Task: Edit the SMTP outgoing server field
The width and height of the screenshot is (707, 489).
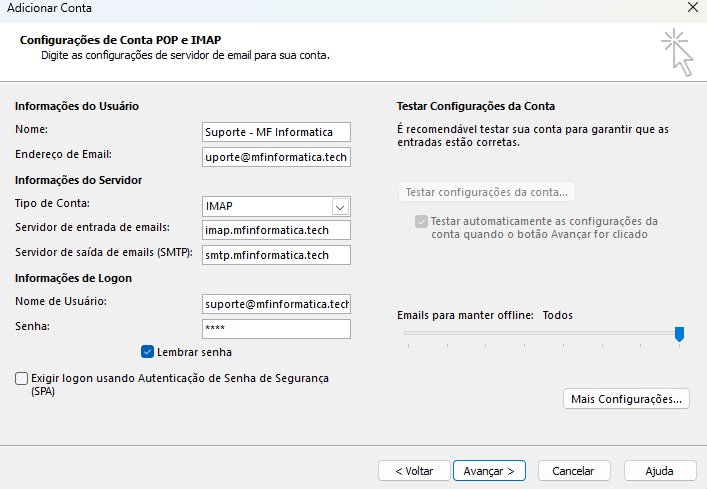Action: point(276,255)
